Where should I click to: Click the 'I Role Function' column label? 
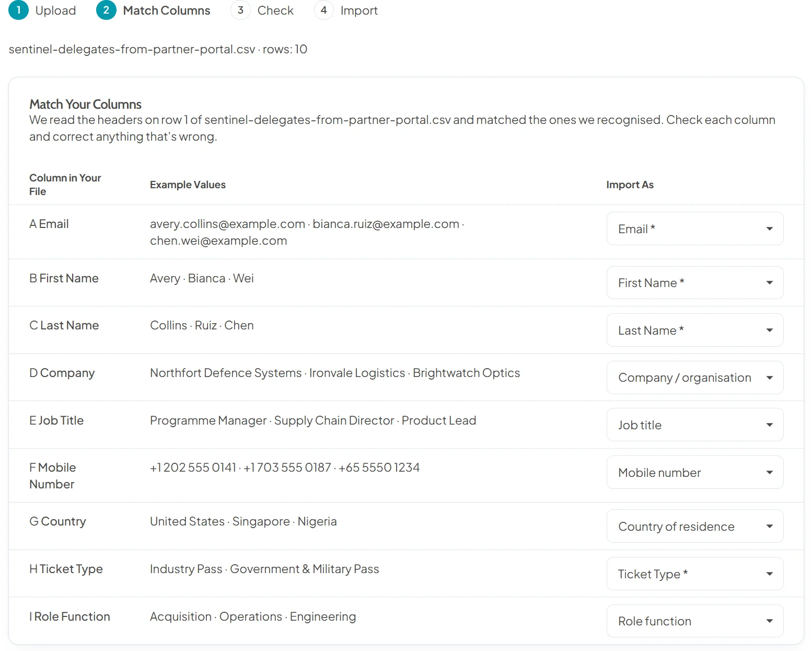tap(69, 616)
